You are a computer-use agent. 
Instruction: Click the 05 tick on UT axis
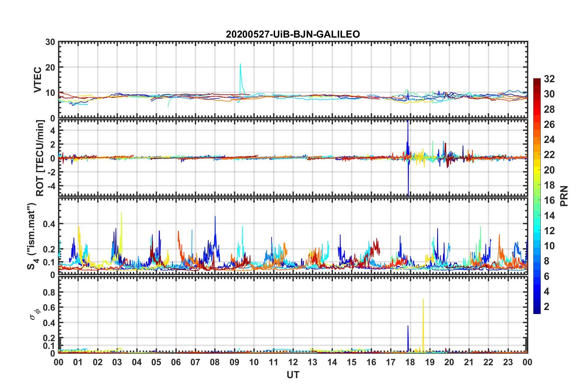point(156,362)
